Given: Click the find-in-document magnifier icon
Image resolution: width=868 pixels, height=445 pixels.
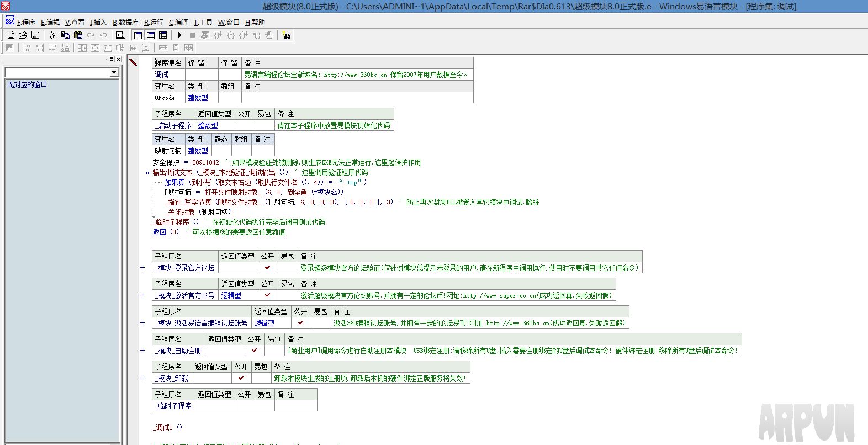Looking at the screenshot, I should click(x=120, y=35).
